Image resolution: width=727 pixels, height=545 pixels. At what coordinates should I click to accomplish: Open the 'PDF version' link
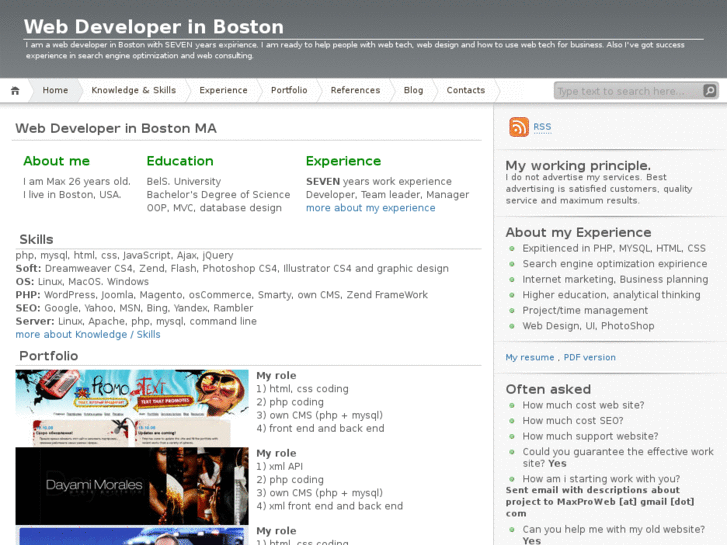(589, 358)
